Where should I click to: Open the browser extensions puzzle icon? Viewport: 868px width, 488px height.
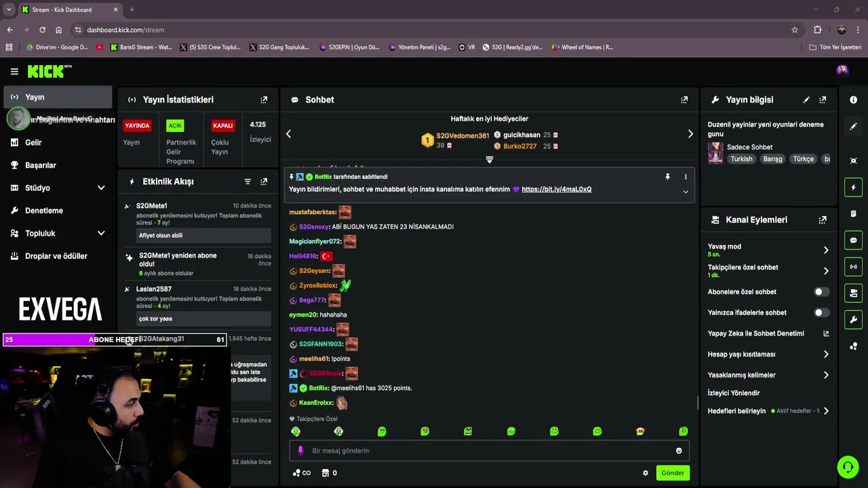817,30
